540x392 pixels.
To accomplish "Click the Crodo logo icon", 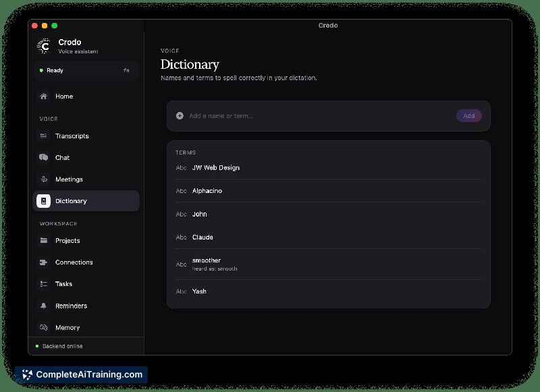I will point(44,46).
